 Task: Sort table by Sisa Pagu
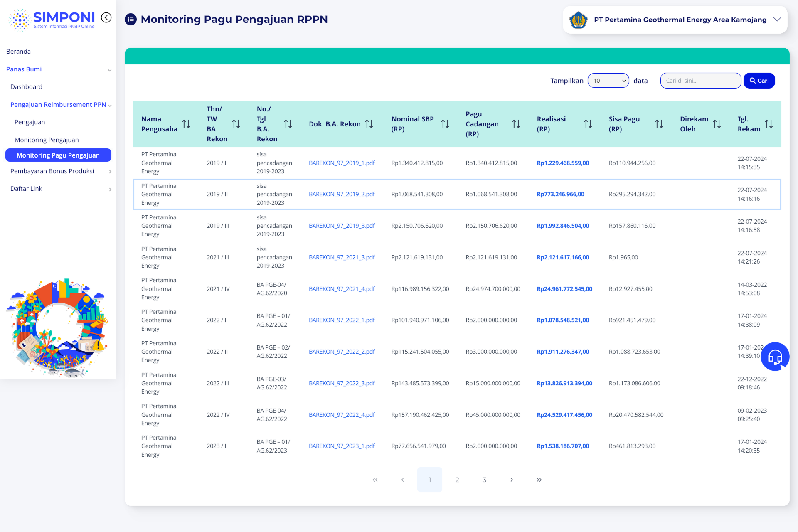pyautogui.click(x=659, y=124)
